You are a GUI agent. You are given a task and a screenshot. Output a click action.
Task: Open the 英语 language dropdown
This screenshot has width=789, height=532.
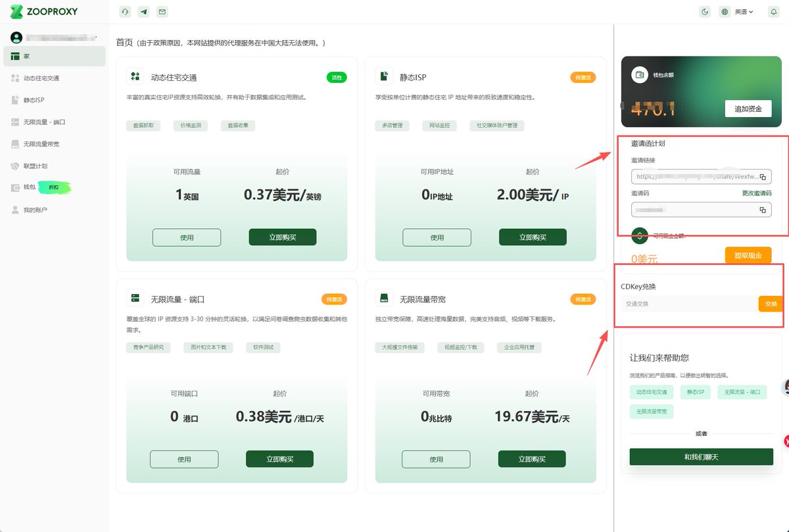[x=744, y=11]
